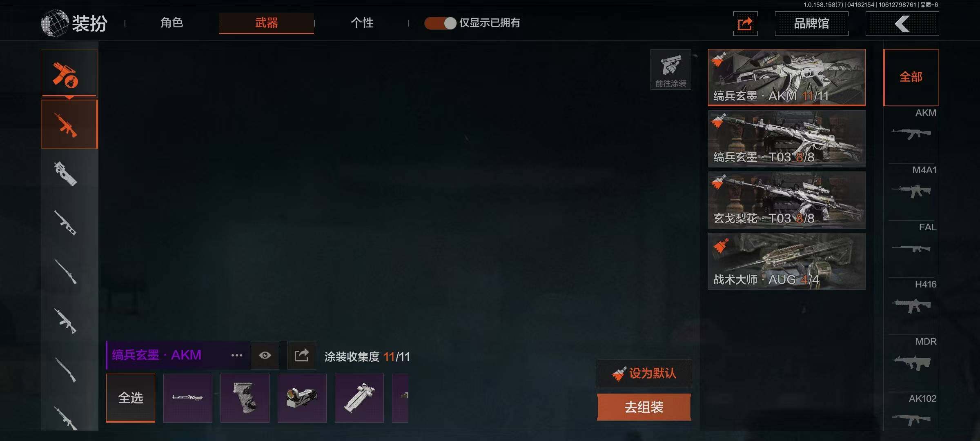The height and width of the screenshot is (441, 980).
Task: Switch to the 个性 tab
Action: [x=362, y=23]
